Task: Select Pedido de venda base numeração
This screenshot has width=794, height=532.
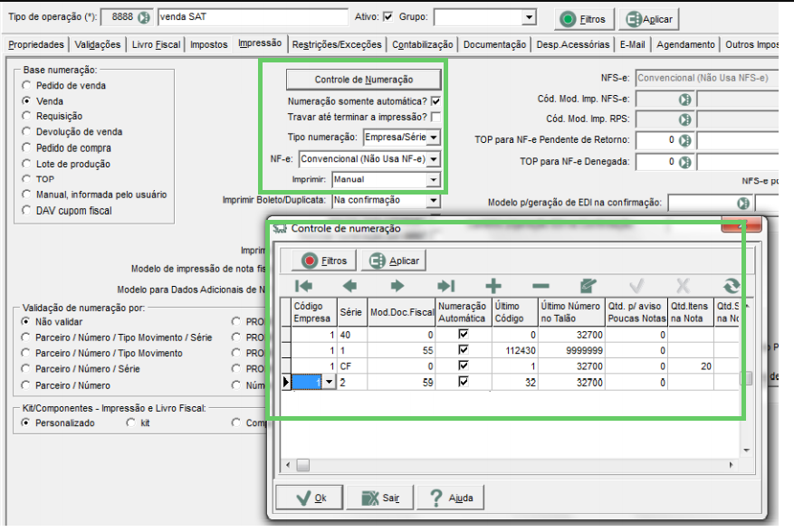Action: click(26, 85)
